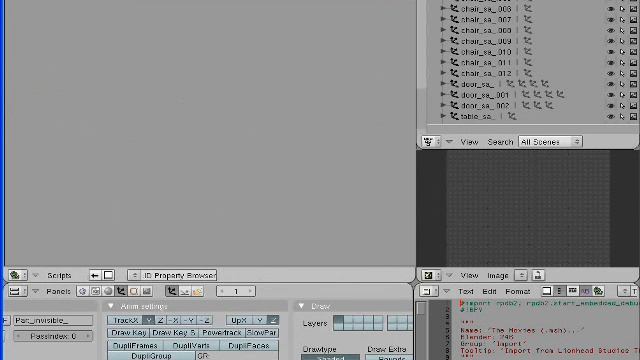Screen dimensions: 640x360
Task: Open image datablock browse dropdown
Action: click(x=521, y=276)
